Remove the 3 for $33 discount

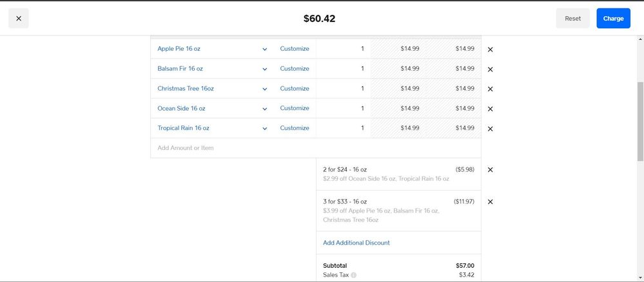point(490,202)
